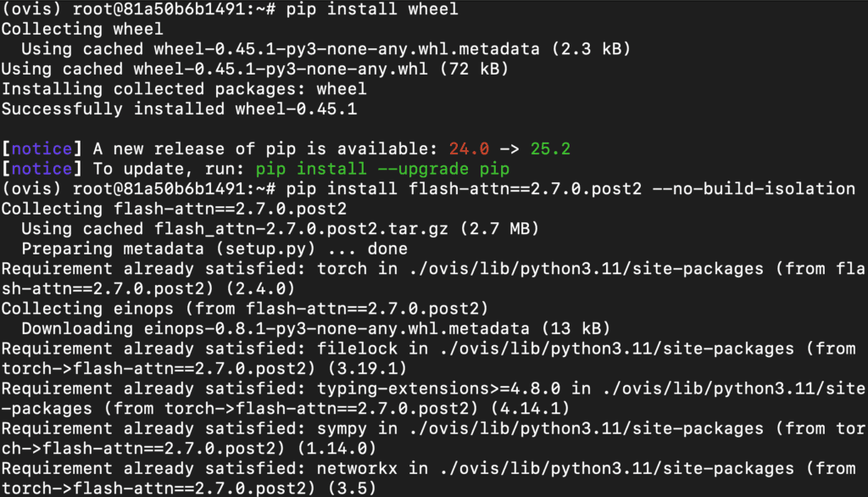868x497 pixels.
Task: Click the word 'networkx' in the output
Action: (357, 469)
